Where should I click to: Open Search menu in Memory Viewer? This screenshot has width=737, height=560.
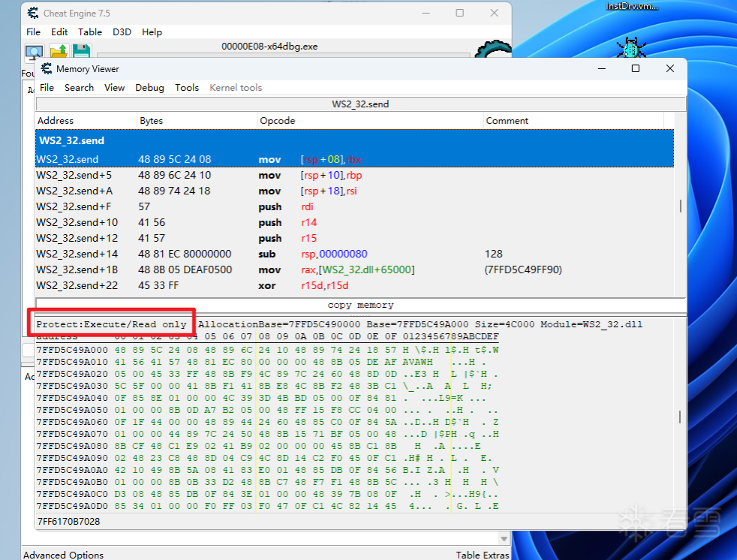click(x=79, y=88)
